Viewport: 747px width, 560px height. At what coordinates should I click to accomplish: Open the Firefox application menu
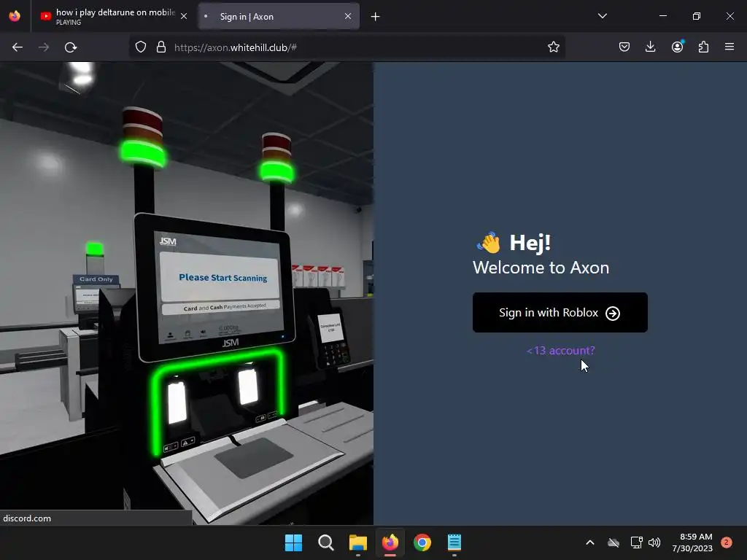coord(729,47)
